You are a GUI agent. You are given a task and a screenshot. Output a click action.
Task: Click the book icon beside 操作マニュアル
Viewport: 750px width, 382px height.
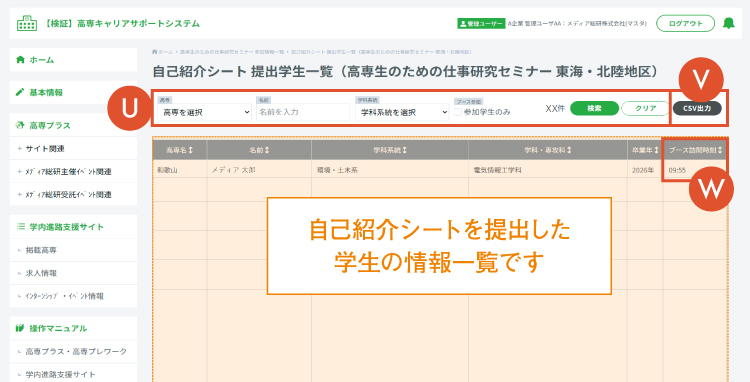point(20,328)
